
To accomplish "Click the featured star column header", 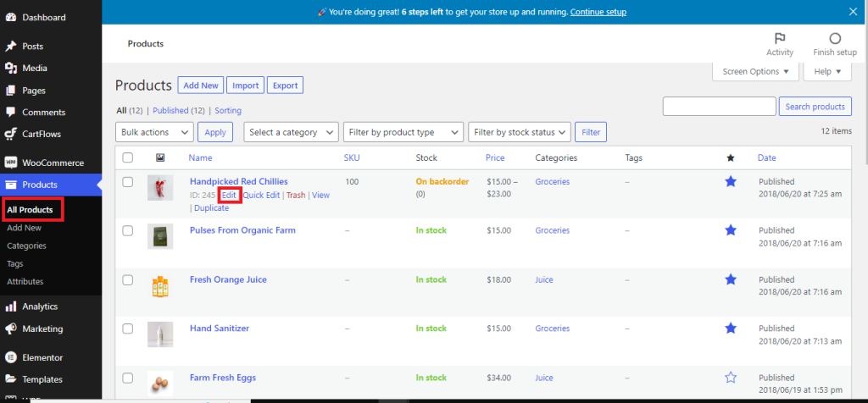I will (731, 157).
